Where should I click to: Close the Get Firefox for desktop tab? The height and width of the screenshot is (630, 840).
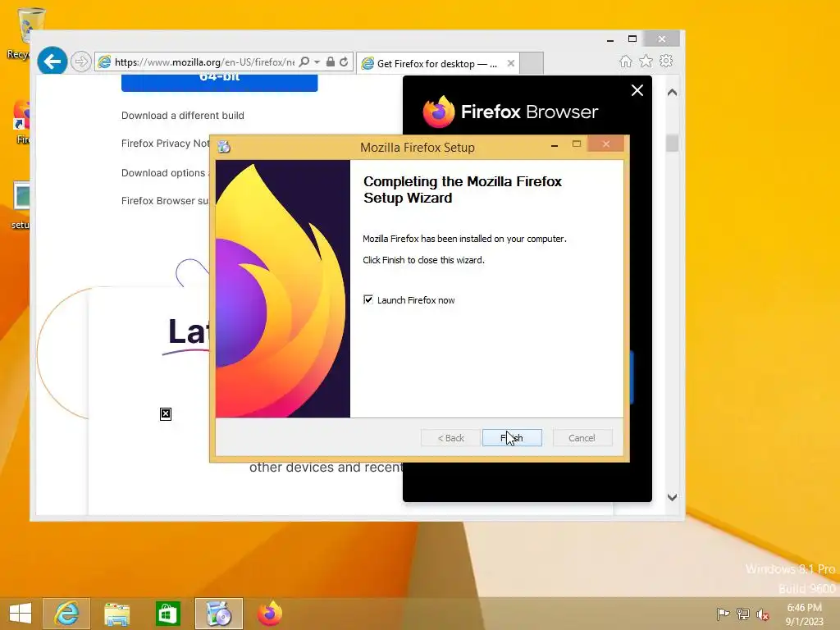510,63
